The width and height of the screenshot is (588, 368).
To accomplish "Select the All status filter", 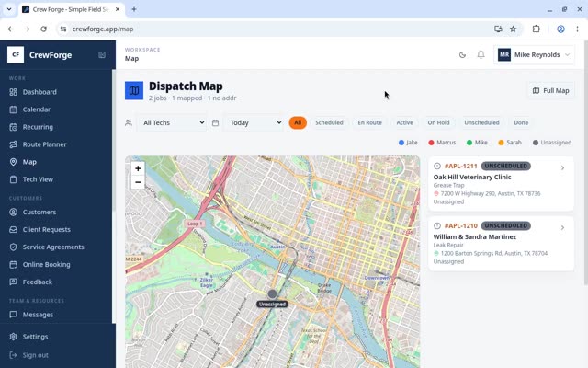I will (x=298, y=122).
